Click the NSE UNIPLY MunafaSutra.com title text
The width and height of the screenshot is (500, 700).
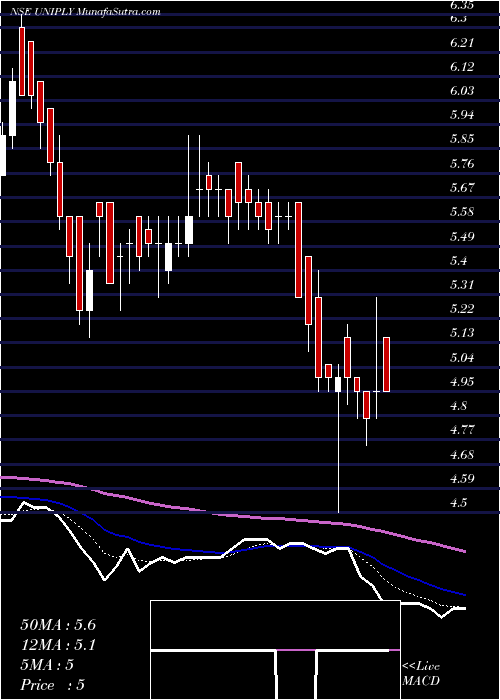85,12
